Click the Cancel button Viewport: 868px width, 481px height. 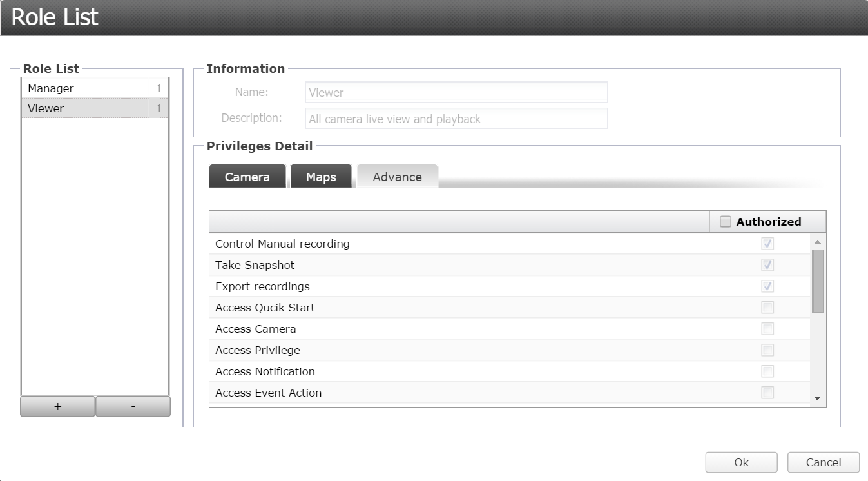tap(824, 462)
